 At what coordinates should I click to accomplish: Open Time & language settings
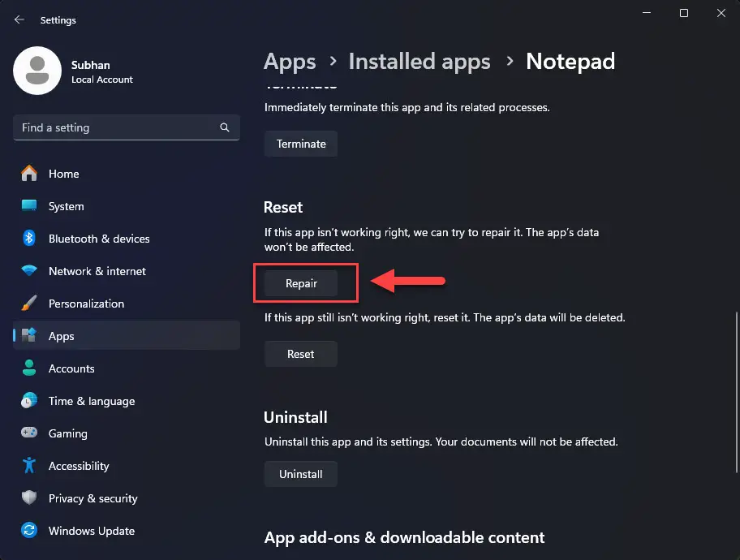pyautogui.click(x=127, y=401)
